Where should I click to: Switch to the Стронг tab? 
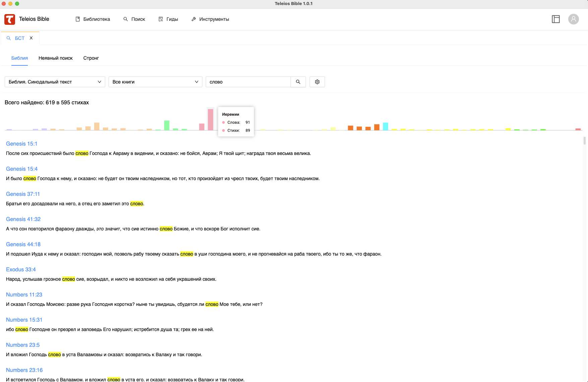coord(91,58)
